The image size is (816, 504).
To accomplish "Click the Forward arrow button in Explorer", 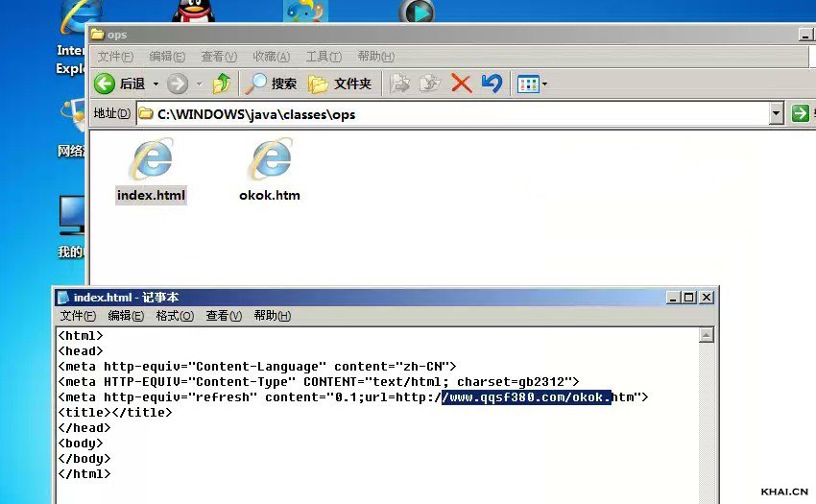I will click(x=178, y=84).
